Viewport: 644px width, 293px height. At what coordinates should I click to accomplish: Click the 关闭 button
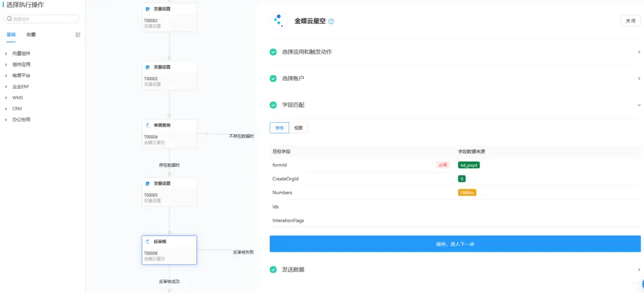click(x=631, y=21)
